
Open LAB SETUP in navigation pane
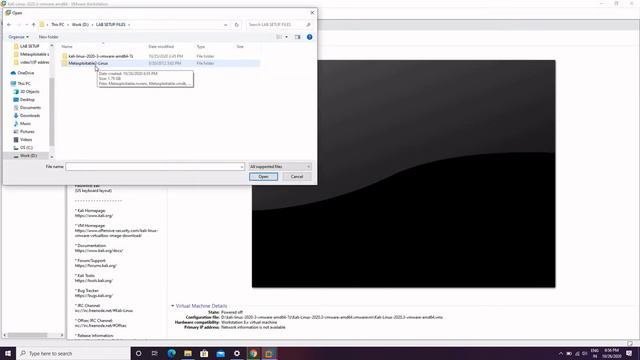click(x=30, y=46)
